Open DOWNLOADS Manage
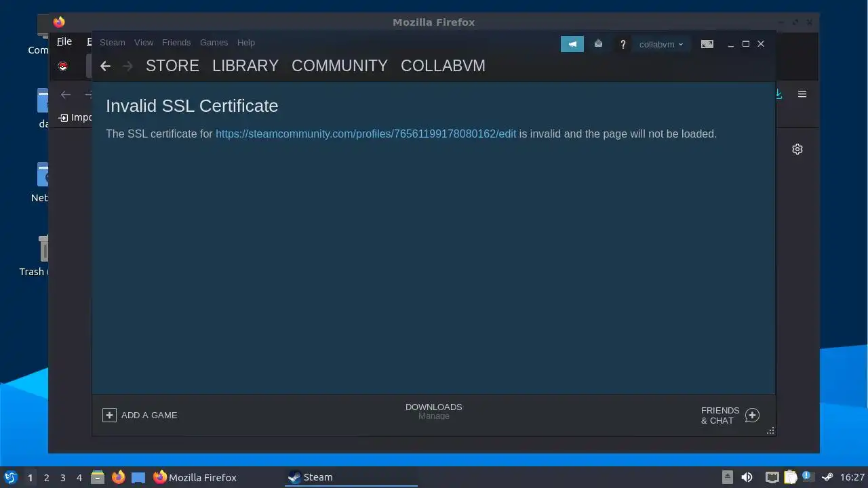 [x=434, y=411]
